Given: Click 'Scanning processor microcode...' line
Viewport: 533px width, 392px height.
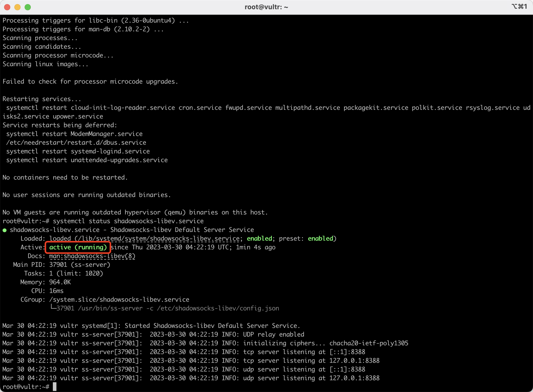Looking at the screenshot, I should (x=58, y=55).
